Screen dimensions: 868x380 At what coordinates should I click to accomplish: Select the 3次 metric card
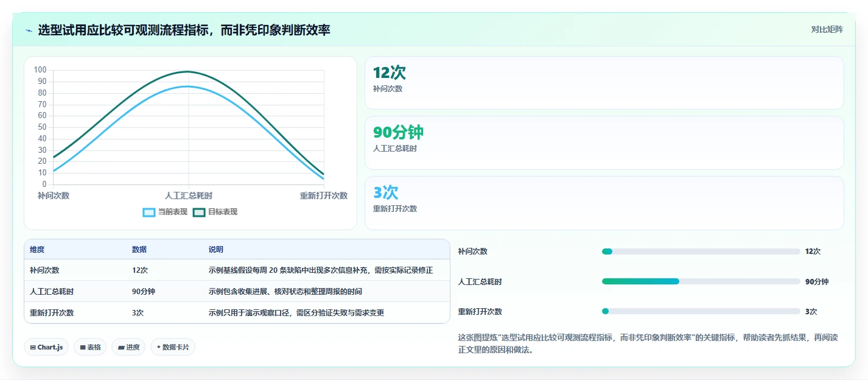[604, 203]
